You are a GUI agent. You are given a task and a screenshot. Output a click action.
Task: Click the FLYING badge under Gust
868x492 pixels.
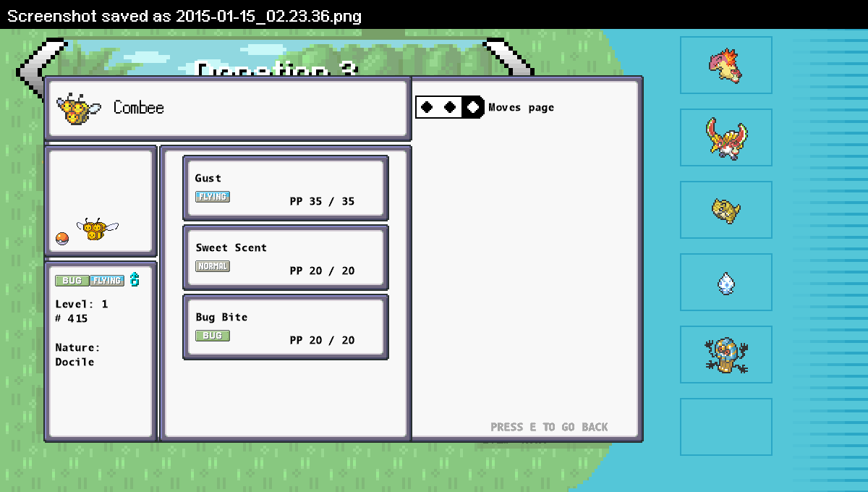click(x=213, y=197)
